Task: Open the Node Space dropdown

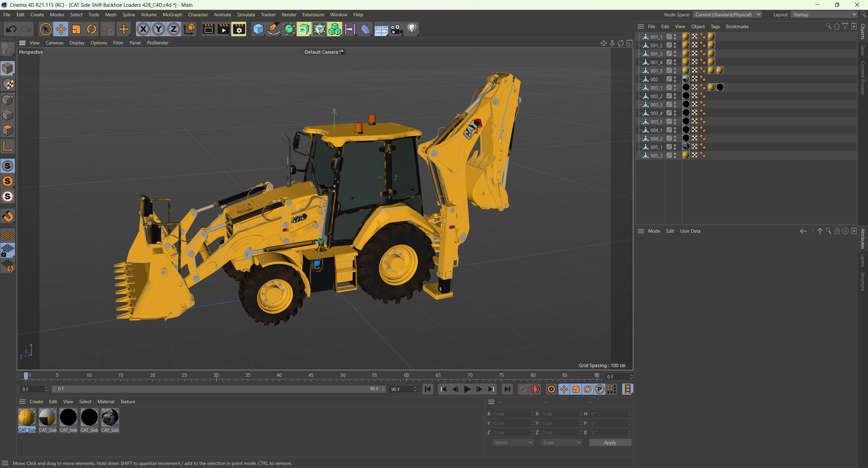Action: pyautogui.click(x=727, y=15)
